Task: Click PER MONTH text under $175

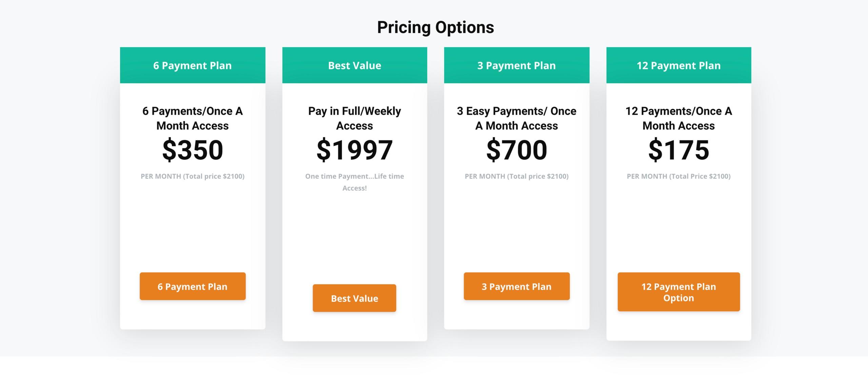Action: pyautogui.click(x=679, y=176)
